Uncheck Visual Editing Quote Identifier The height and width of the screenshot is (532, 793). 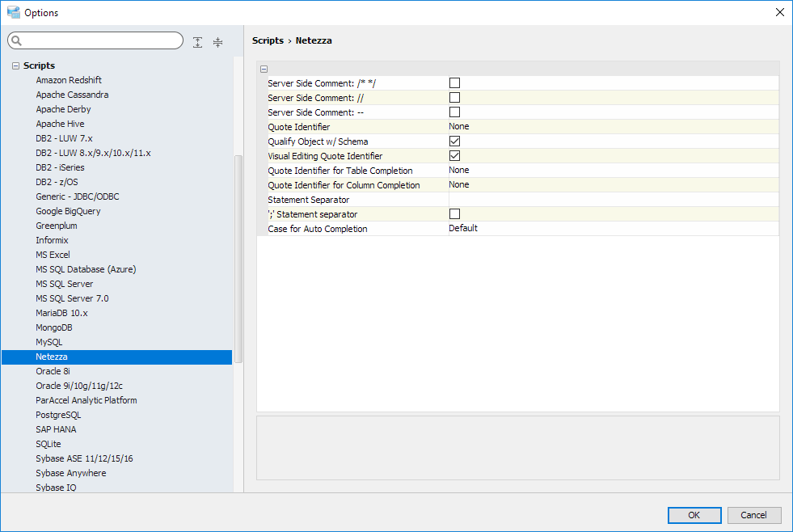[x=454, y=155]
